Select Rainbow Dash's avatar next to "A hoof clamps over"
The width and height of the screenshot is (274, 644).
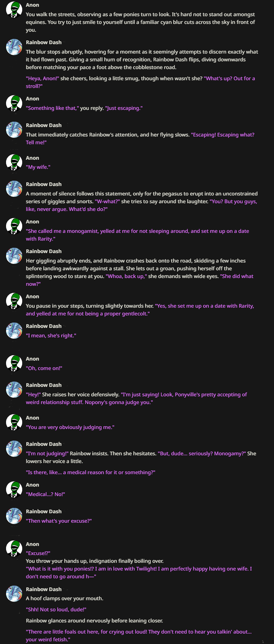click(14, 594)
